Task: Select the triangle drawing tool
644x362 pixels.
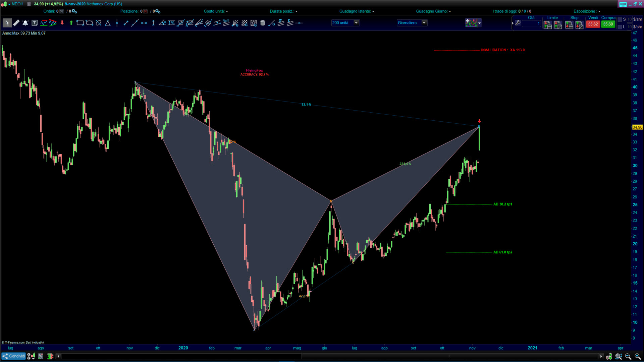Action: [x=108, y=23]
